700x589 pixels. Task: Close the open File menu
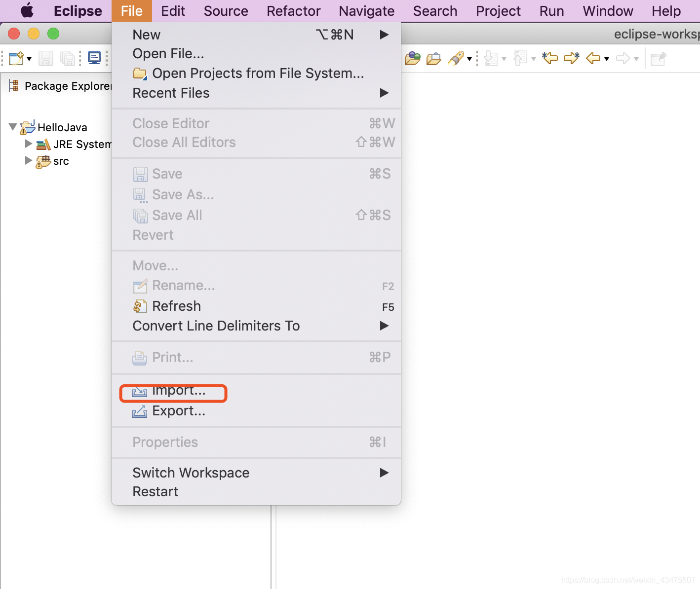click(132, 11)
